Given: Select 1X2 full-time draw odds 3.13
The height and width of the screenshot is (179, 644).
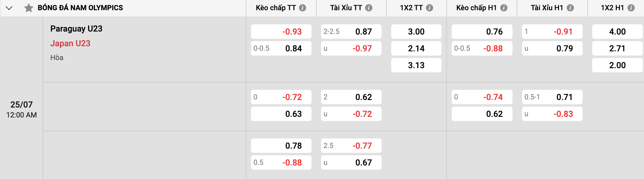Looking at the screenshot, I should pos(416,65).
